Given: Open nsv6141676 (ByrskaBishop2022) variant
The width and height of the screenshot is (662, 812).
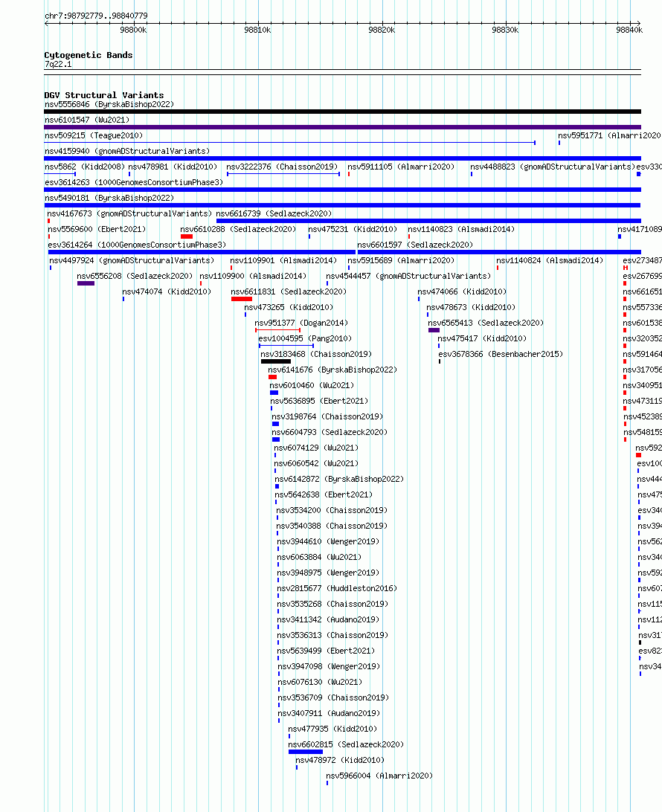Looking at the screenshot, I should point(332,370).
